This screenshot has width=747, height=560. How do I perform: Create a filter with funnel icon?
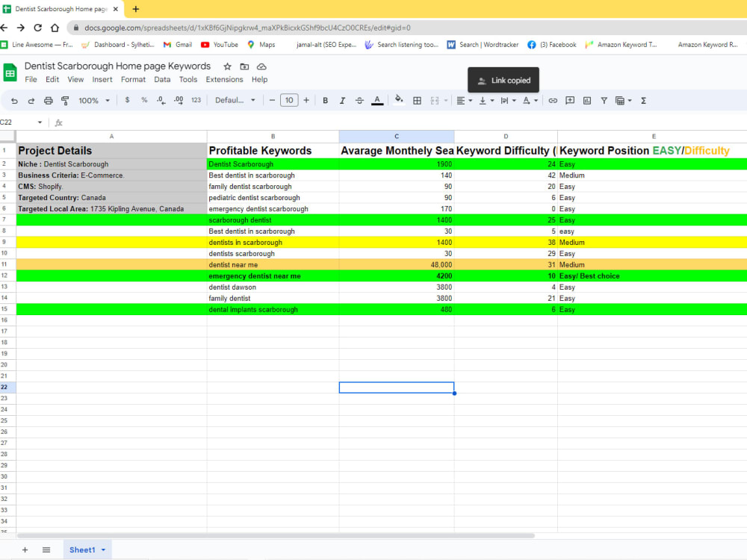[x=604, y=101]
